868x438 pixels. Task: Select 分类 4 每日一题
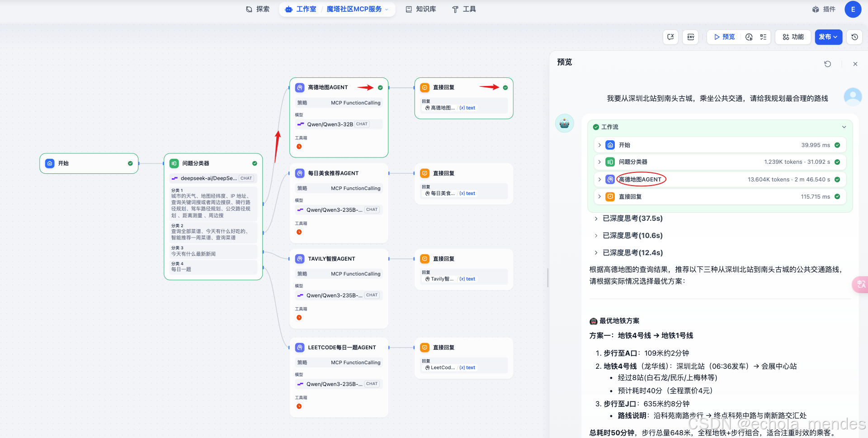[x=213, y=267]
